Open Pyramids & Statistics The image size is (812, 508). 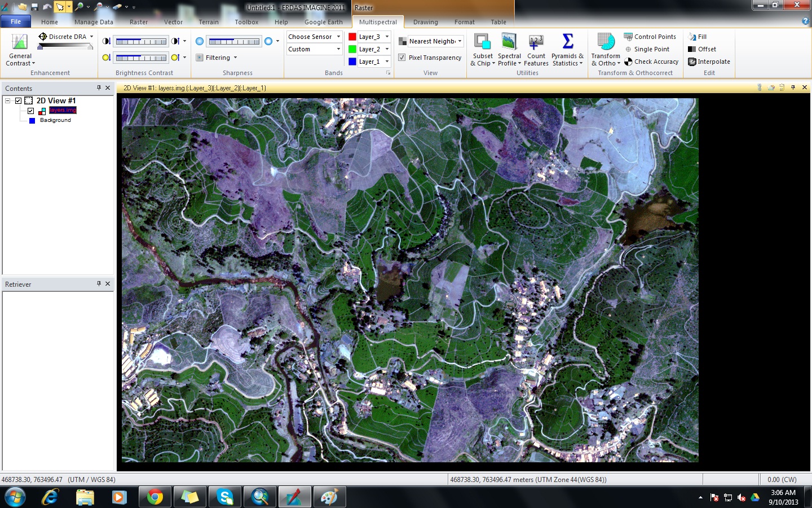tap(567, 49)
